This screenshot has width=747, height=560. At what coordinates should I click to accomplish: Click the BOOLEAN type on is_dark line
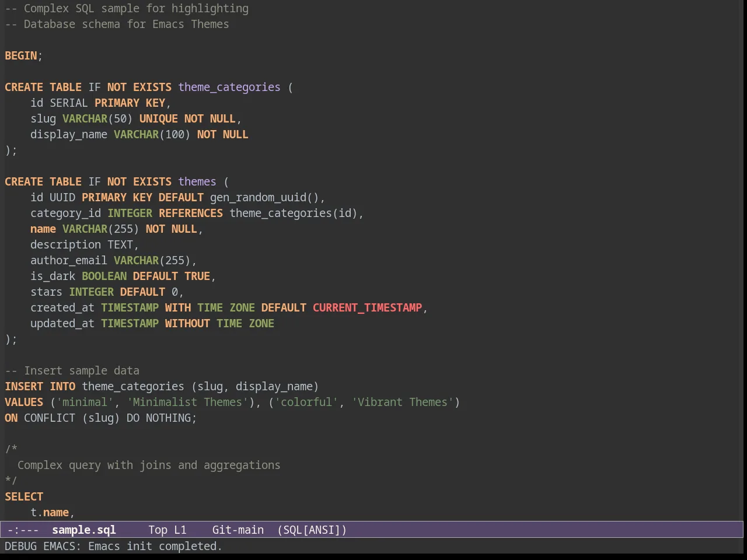pos(104,276)
